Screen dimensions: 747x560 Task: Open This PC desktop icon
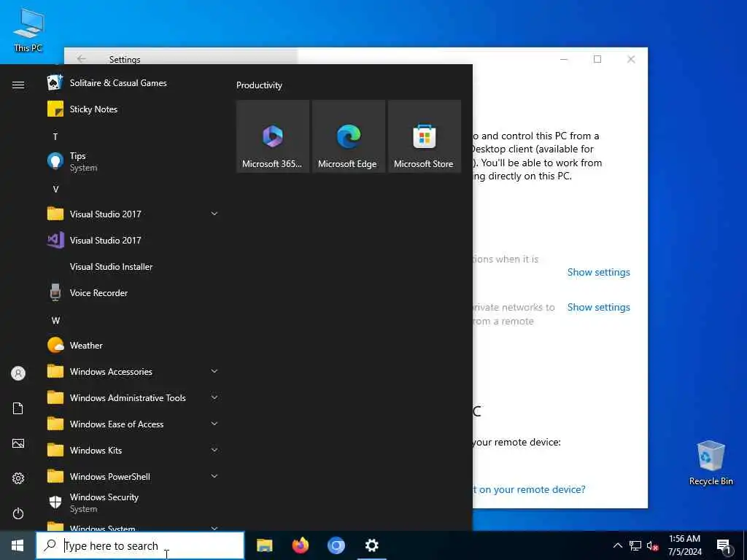point(28,30)
